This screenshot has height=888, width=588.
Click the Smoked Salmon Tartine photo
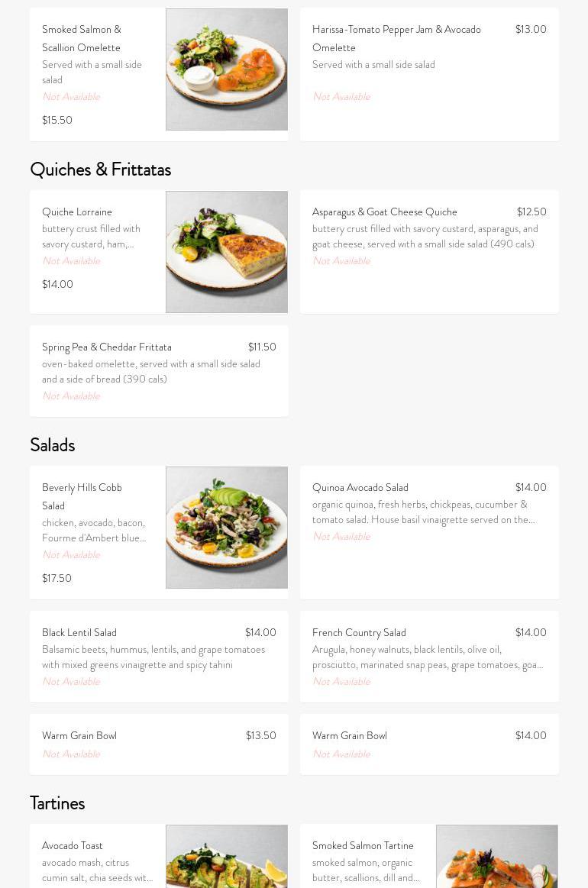coord(497,856)
